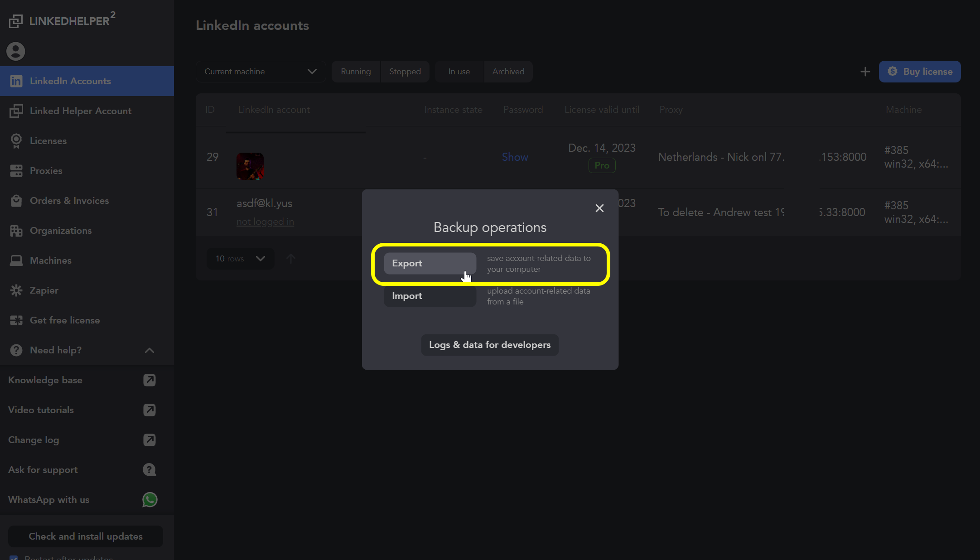Click Show password link for account 29
Viewport: 980px width, 560px height.
pos(515,157)
